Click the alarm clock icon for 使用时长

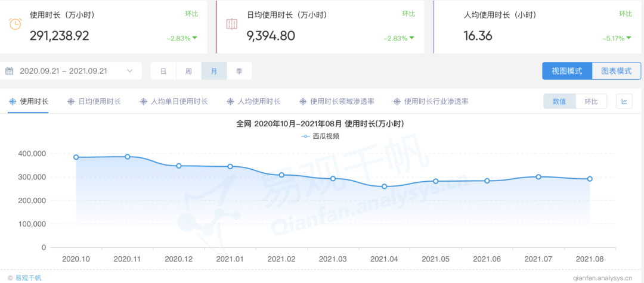[x=16, y=24]
